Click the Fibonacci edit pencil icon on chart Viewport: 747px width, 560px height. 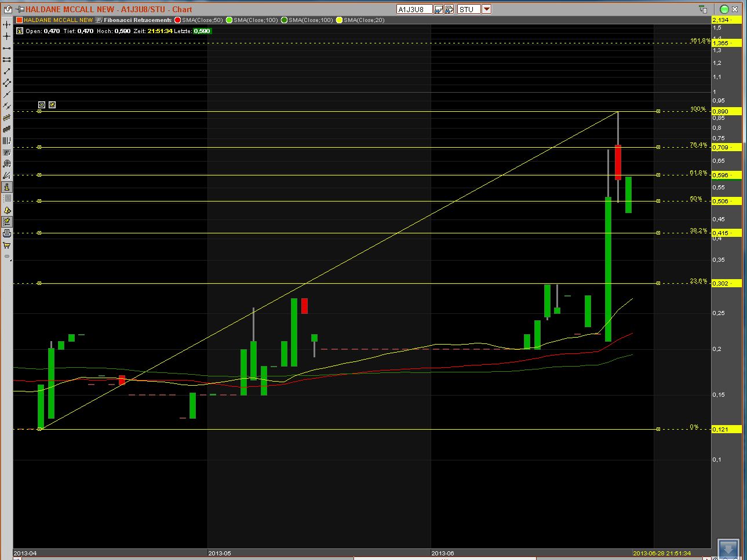(x=52, y=105)
